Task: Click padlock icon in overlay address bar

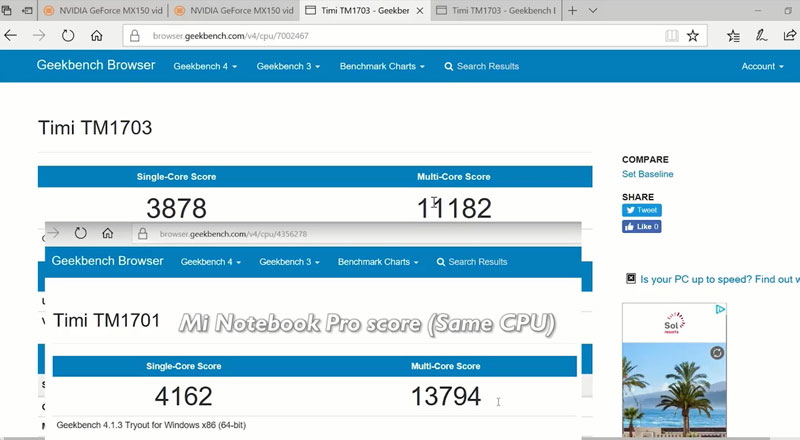Action: (143, 234)
